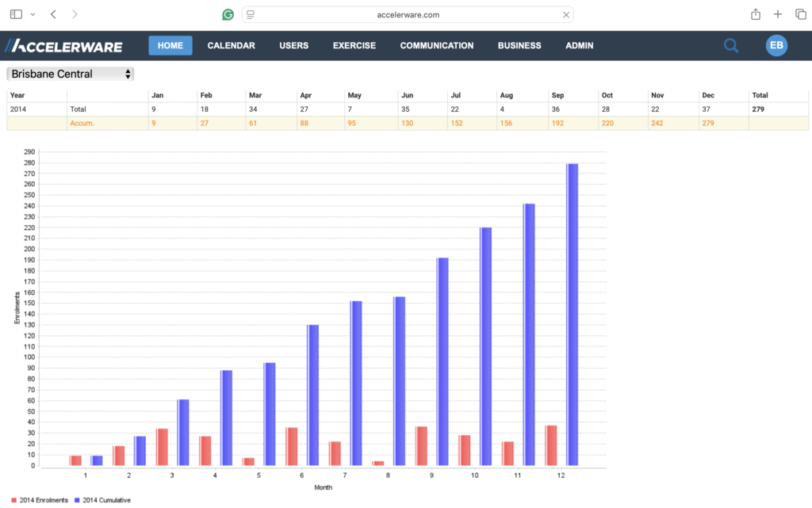Click the Accelerware logo

63,46
